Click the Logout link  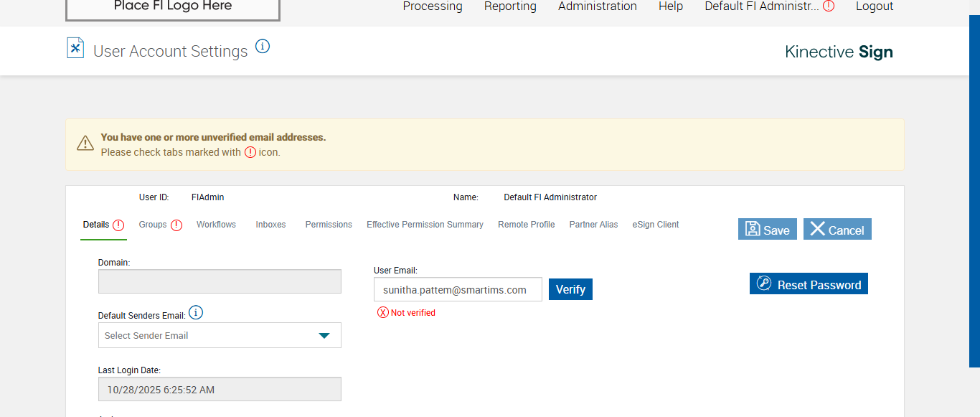[x=875, y=6]
